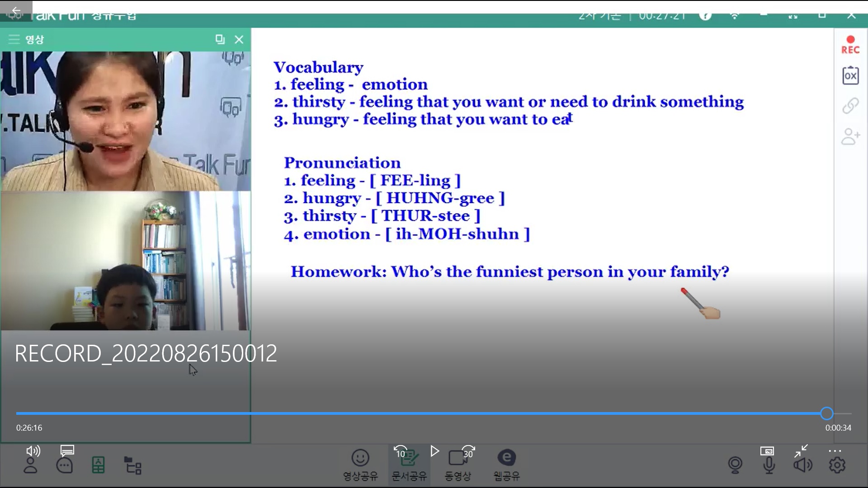Click the back arrow

tap(16, 10)
